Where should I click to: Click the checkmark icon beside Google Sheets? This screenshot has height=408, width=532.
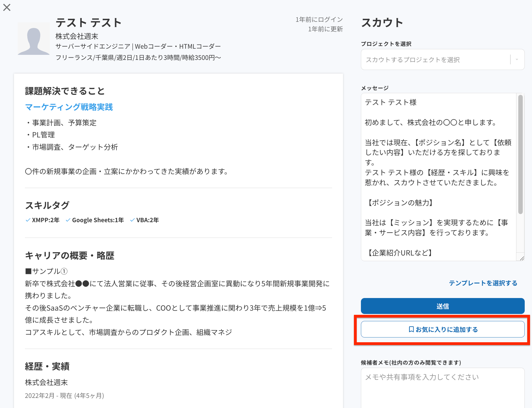tap(68, 220)
